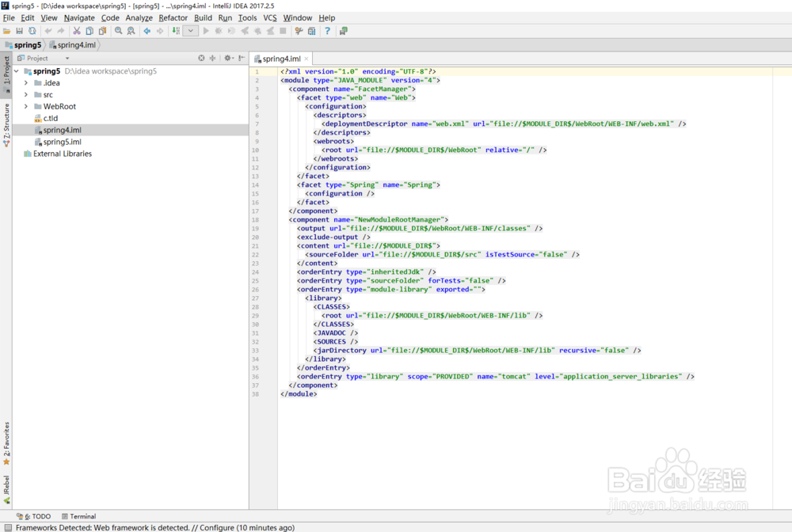Click the Cut scissors icon
The image size is (792, 532).
(77, 32)
